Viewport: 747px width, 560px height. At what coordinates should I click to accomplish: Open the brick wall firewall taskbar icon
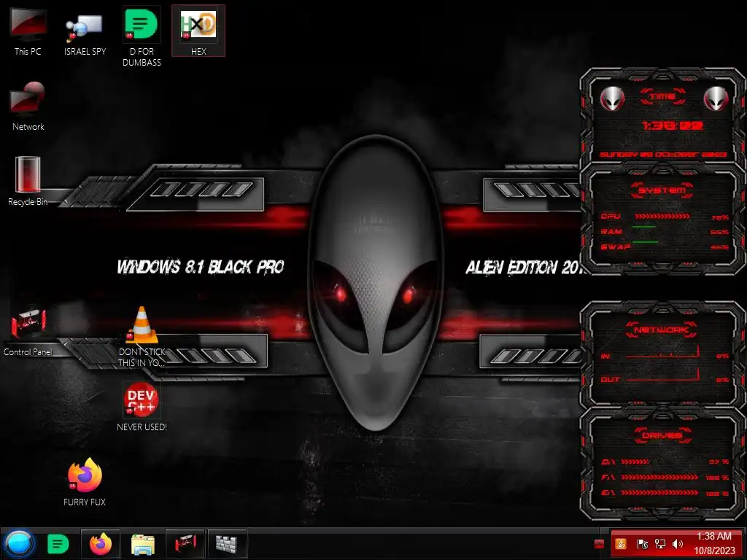228,544
